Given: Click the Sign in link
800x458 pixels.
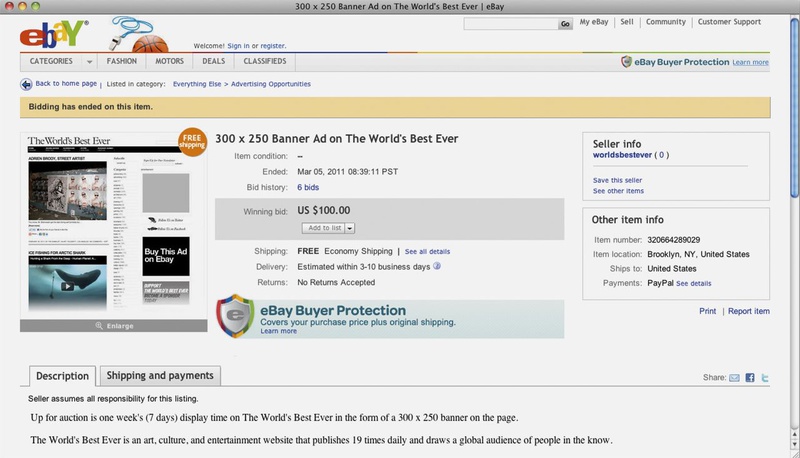Looking at the screenshot, I should [238, 46].
